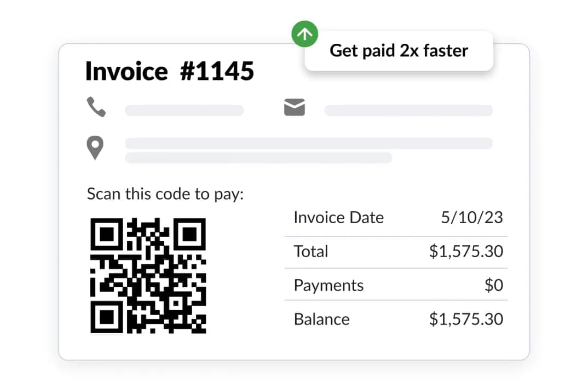Image resolution: width=588 pixels, height=383 pixels.
Task: Select the Payments row label
Action: [328, 286]
